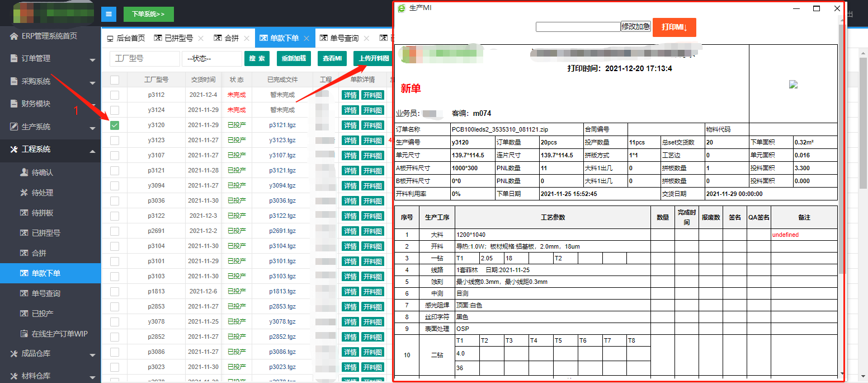Click the home icon beside ERP管理系统首页
Viewport: 868px width, 383px height.
pos(14,36)
